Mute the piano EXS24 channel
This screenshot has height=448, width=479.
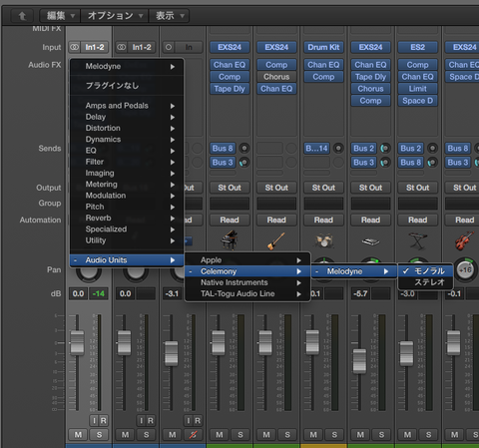pos(220,434)
